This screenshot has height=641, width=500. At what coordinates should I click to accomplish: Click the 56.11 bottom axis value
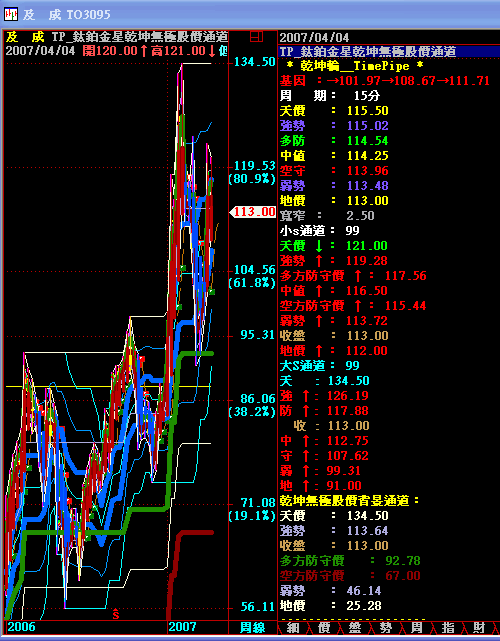tap(258, 607)
